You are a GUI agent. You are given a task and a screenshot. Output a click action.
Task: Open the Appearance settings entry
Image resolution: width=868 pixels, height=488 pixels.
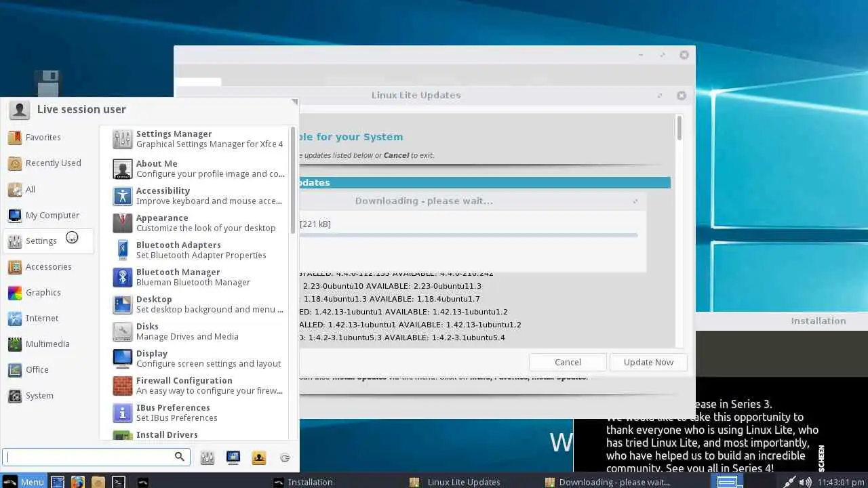click(198, 223)
